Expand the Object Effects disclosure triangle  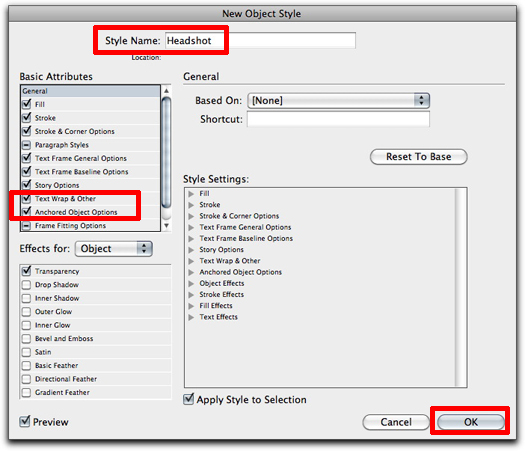[x=191, y=284]
